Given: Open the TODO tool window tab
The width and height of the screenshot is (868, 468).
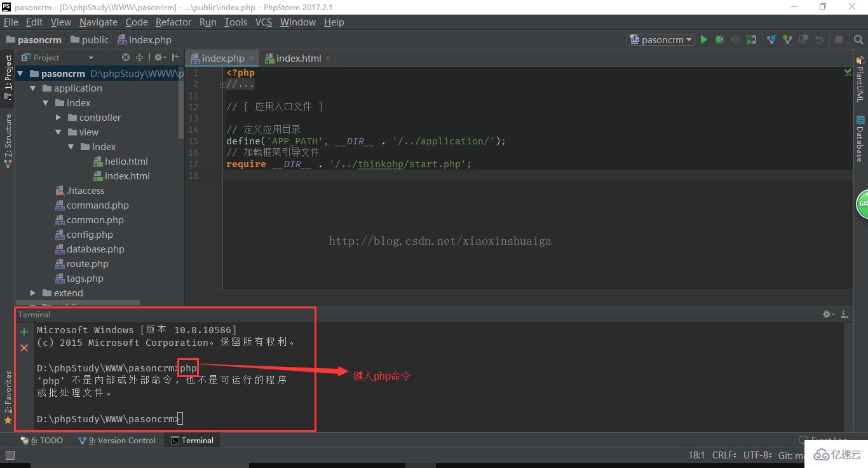Looking at the screenshot, I should [42, 440].
